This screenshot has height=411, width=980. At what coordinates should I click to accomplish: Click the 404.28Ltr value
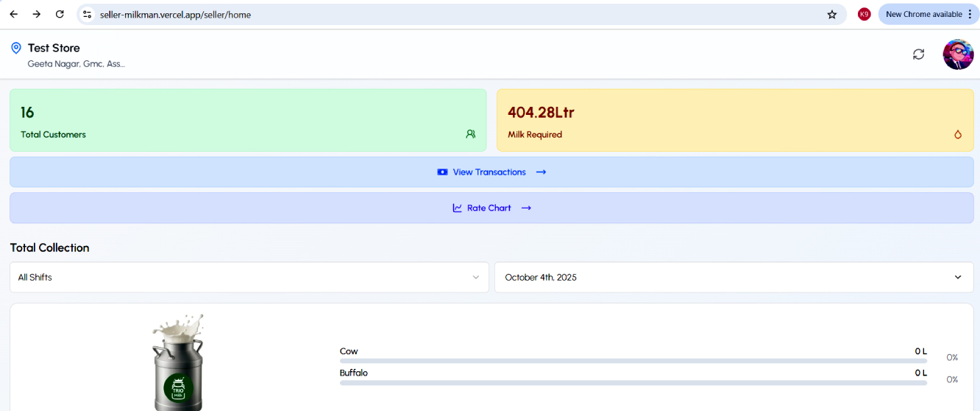541,113
